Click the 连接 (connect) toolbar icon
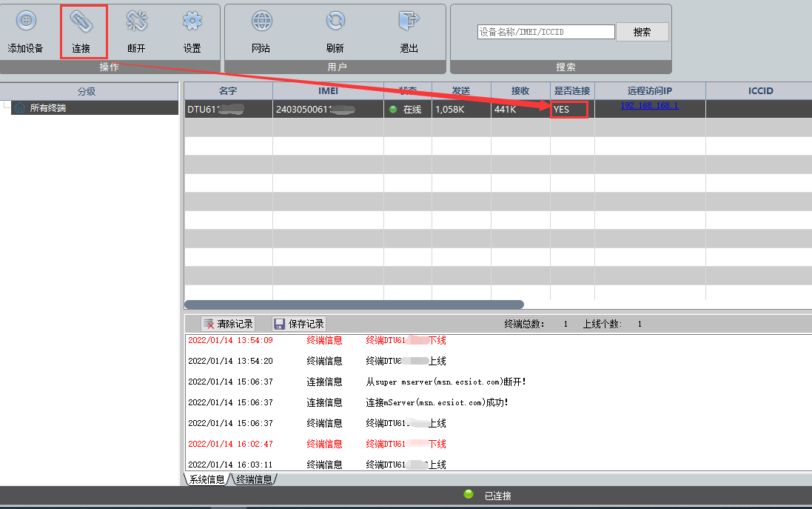Image resolution: width=812 pixels, height=509 pixels. [x=81, y=21]
